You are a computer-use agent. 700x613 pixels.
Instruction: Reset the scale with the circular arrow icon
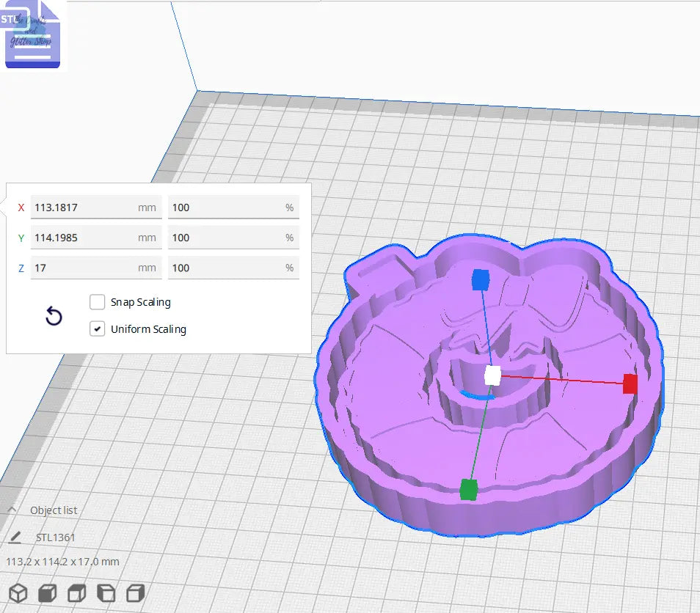click(53, 316)
